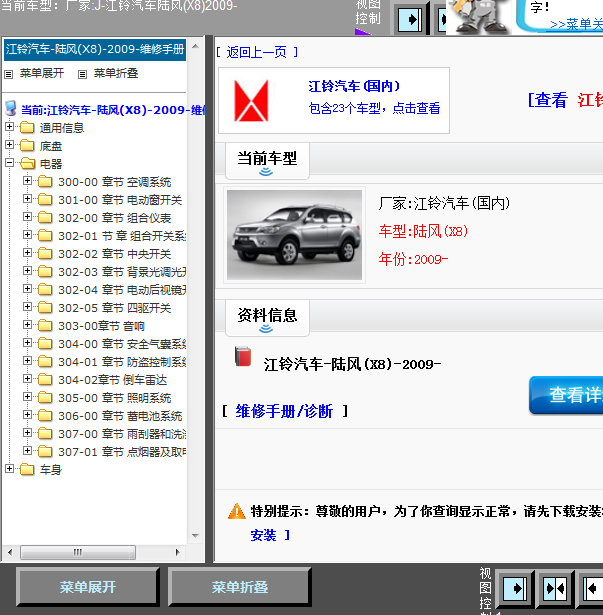
Task: Click folder icon of 302-02 章节 中央开关
Action: 45,254
